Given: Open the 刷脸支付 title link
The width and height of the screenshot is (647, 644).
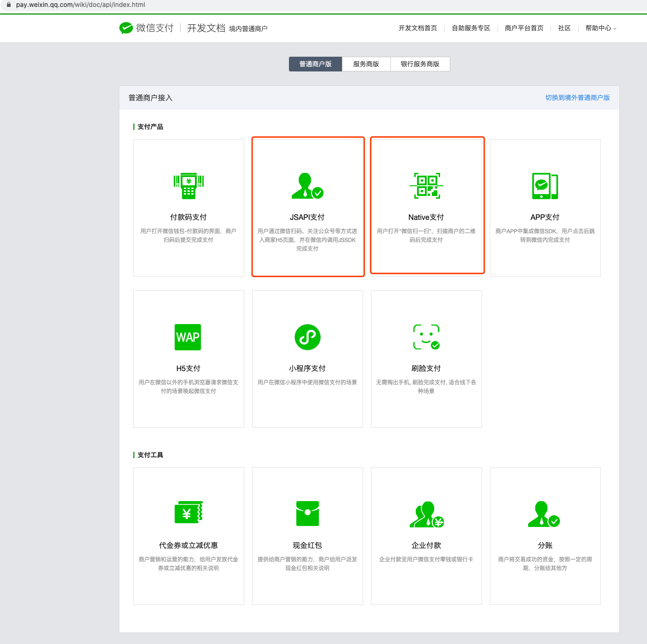Looking at the screenshot, I should 426,368.
